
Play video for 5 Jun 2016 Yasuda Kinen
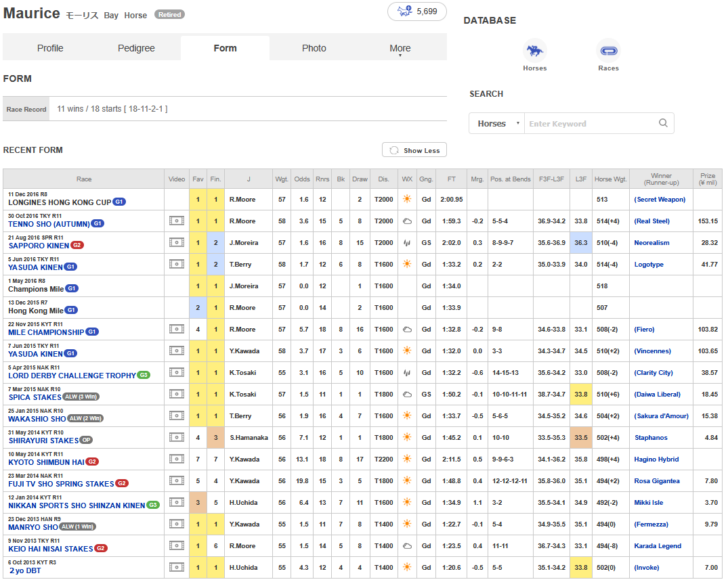(x=177, y=264)
